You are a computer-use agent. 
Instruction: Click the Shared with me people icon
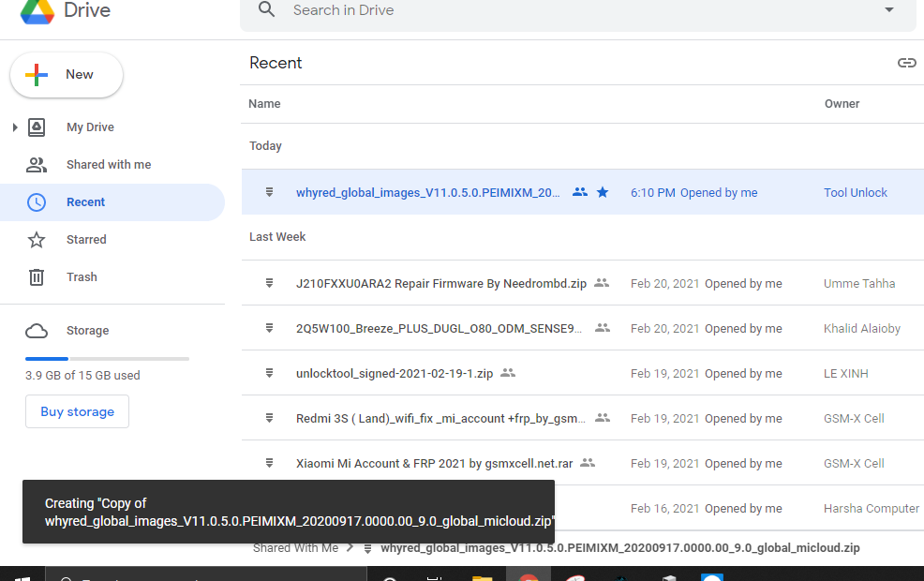click(x=37, y=165)
